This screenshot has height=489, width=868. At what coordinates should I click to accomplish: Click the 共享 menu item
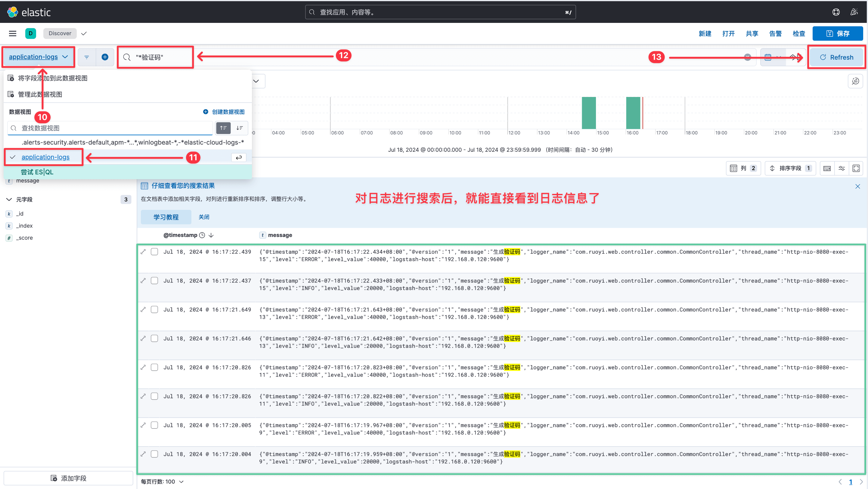tap(752, 33)
